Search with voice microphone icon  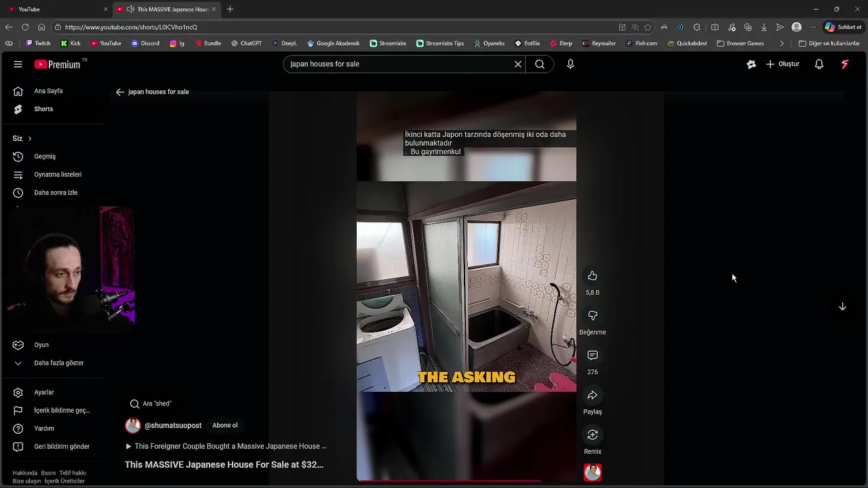(x=570, y=64)
